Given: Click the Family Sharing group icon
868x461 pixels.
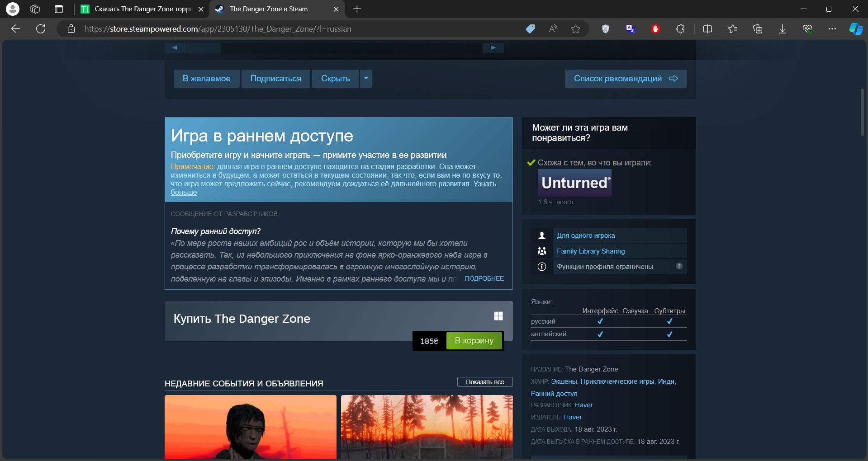Looking at the screenshot, I should (542, 251).
